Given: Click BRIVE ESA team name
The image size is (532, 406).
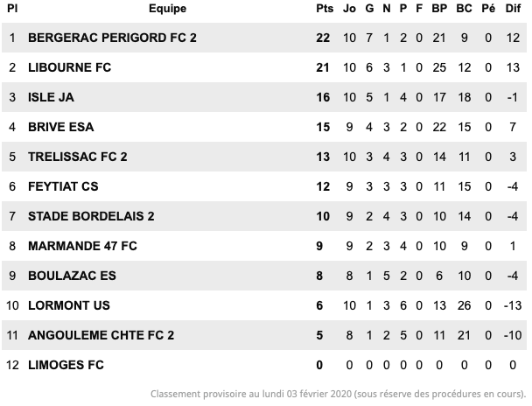Looking at the screenshot, I should coord(61,127).
